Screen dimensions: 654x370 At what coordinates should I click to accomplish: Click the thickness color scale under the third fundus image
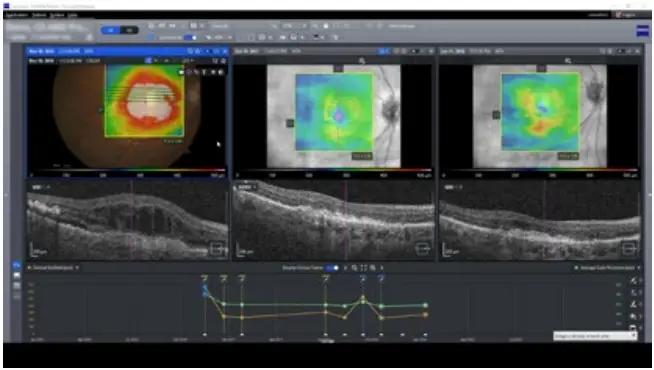(540, 171)
